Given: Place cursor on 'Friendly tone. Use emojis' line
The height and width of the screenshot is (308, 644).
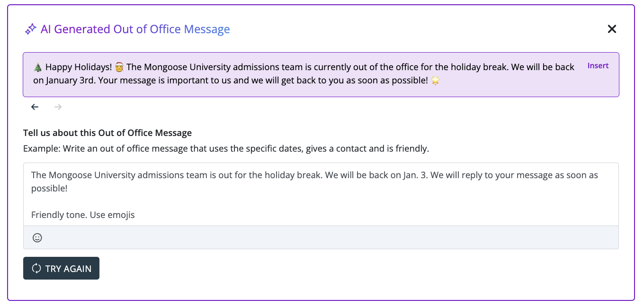Looking at the screenshot, I should 83,215.
